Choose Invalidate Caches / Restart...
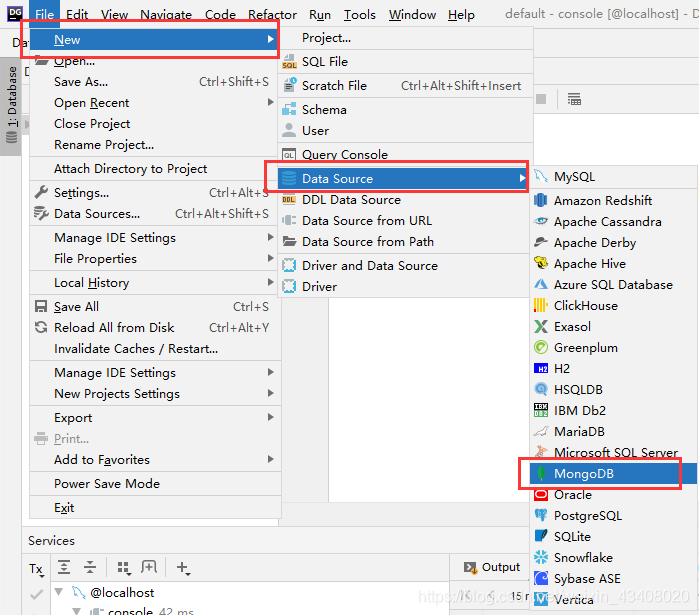 (154, 348)
